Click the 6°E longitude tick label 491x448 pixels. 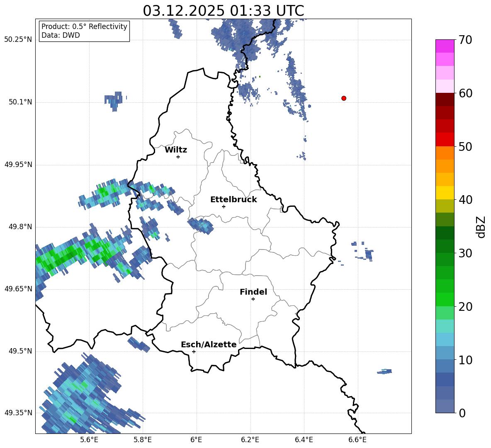196,440
